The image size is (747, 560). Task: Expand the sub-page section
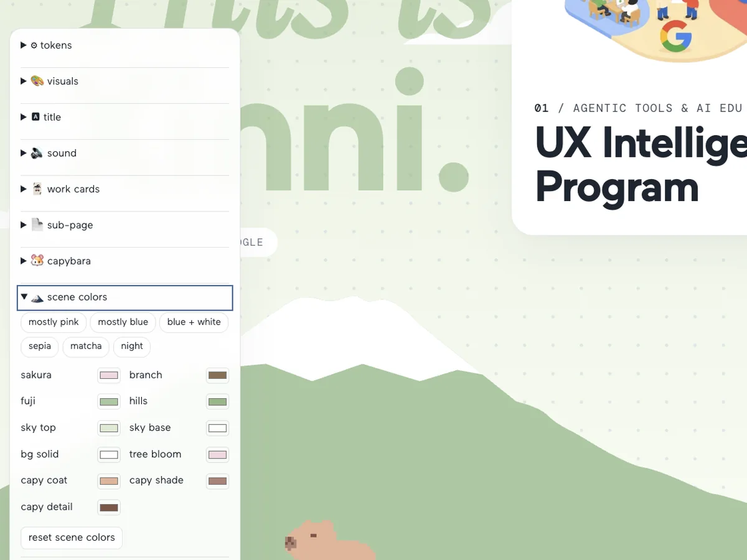point(125,225)
